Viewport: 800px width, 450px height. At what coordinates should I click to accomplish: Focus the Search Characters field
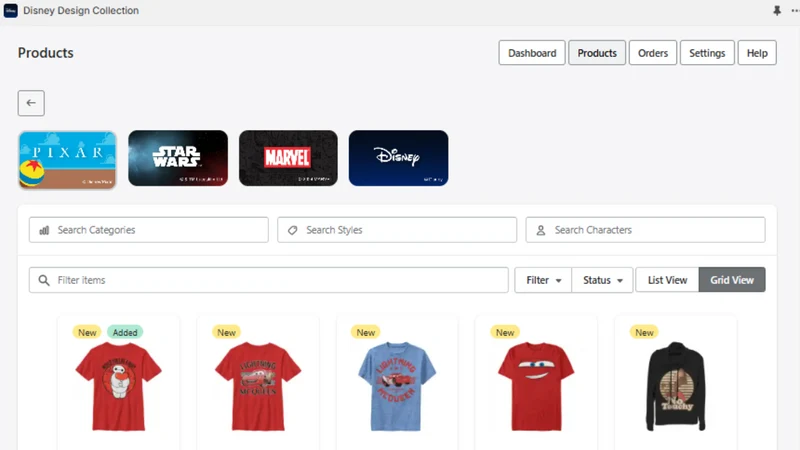(645, 230)
